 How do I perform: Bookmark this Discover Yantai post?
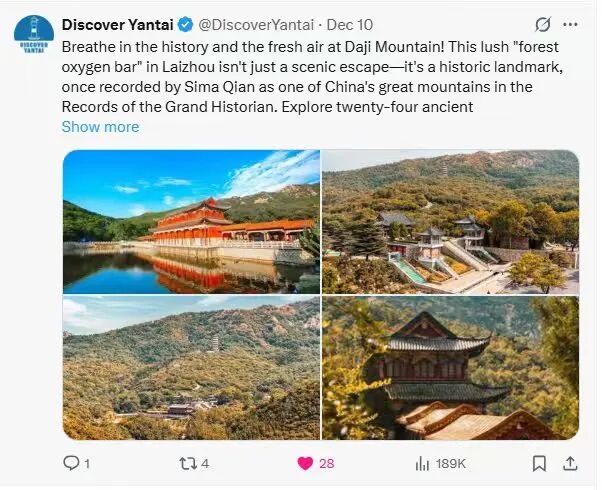540,463
